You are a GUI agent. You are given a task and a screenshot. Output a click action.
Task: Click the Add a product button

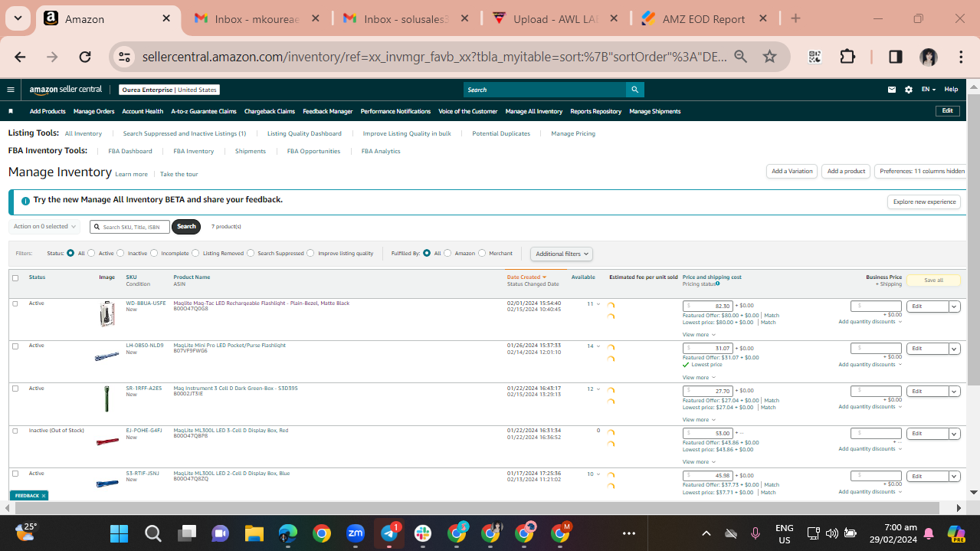[x=846, y=172]
